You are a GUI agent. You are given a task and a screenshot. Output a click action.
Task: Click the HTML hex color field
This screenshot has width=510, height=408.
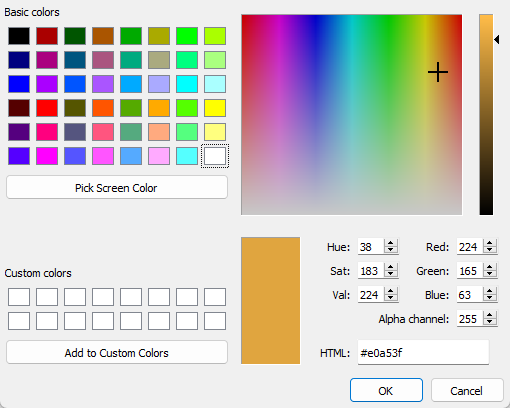point(423,353)
